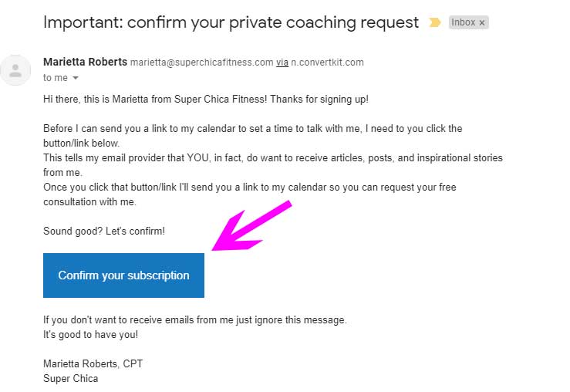Image resolution: width=570 pixels, height=392 pixels.
Task: Click the email subject heading text
Action: pos(231,22)
